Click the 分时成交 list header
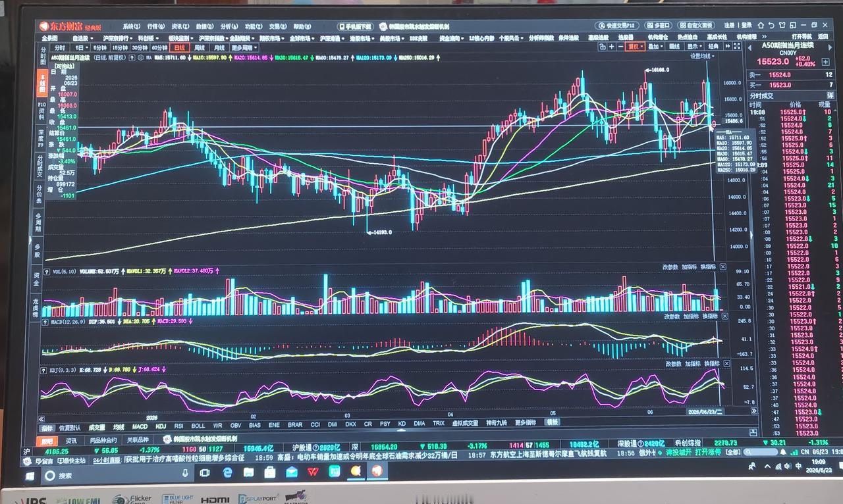The width and height of the screenshot is (843, 504). [761, 95]
